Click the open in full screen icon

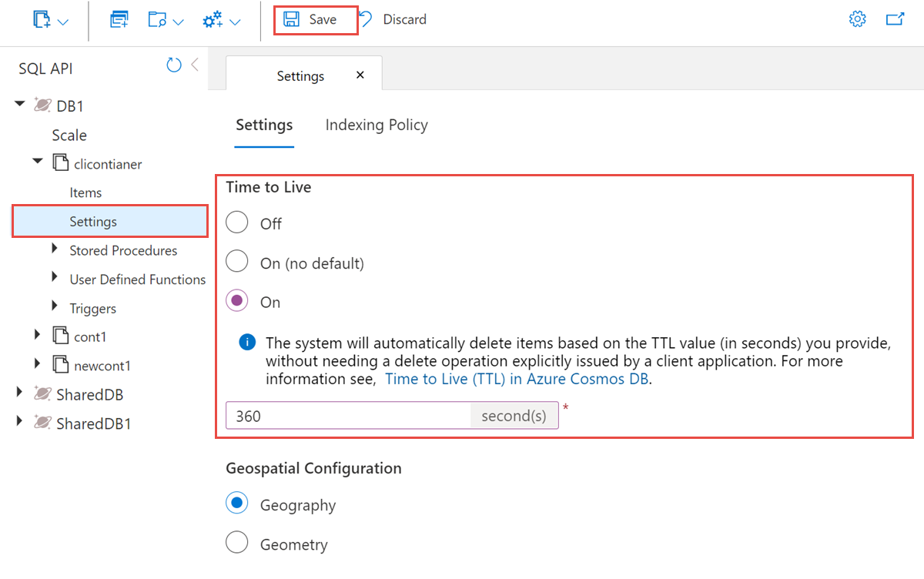[x=894, y=20]
